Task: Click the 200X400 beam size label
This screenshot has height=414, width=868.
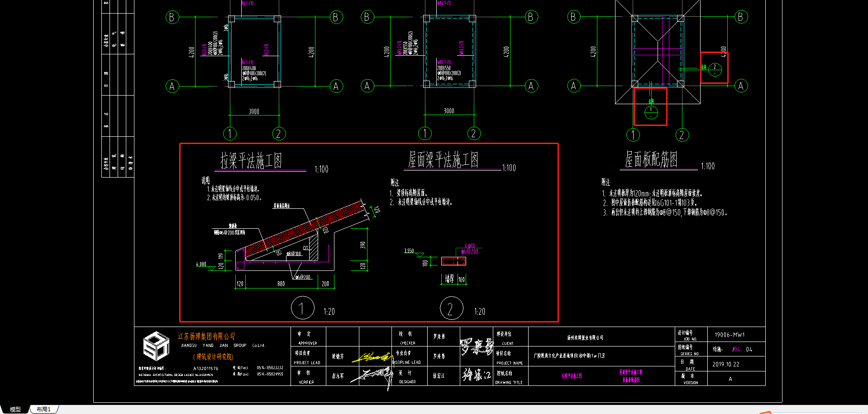Action: pos(249,68)
